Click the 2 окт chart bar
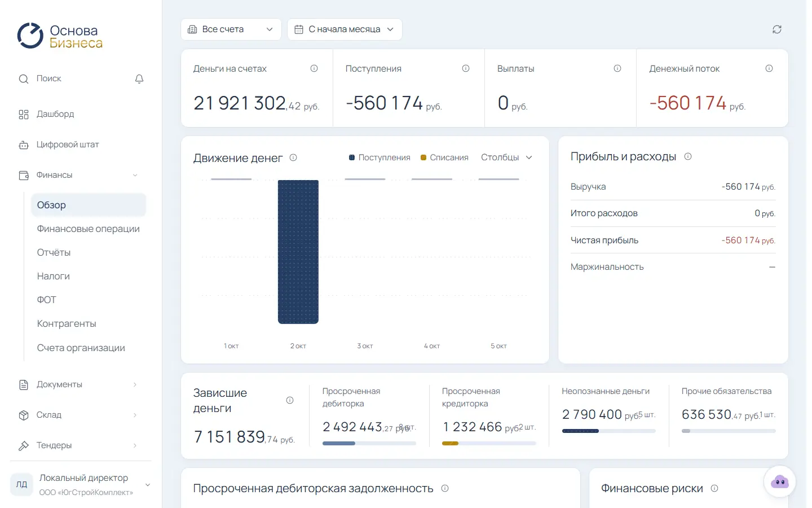Viewport: 812px width, 508px height. (298, 252)
